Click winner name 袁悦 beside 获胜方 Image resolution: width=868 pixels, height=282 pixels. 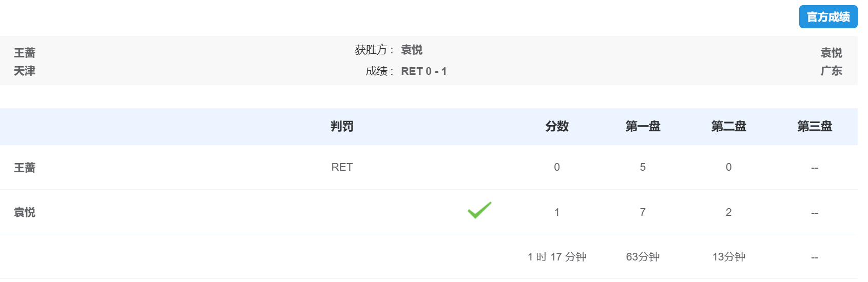coord(412,50)
